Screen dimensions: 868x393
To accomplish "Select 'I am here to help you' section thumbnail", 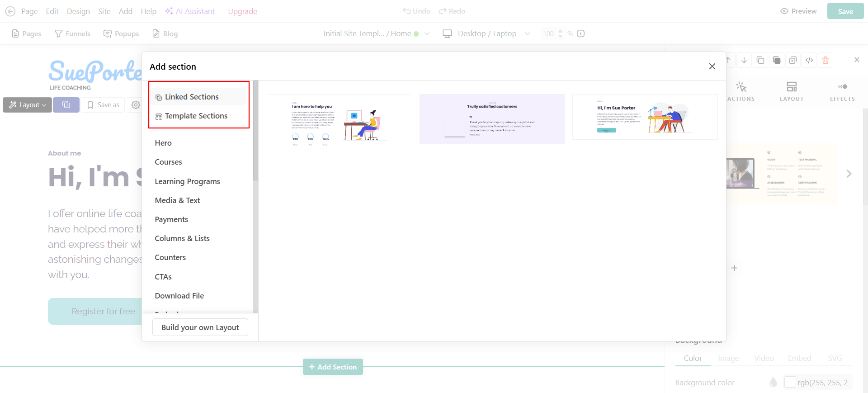I will [x=340, y=121].
